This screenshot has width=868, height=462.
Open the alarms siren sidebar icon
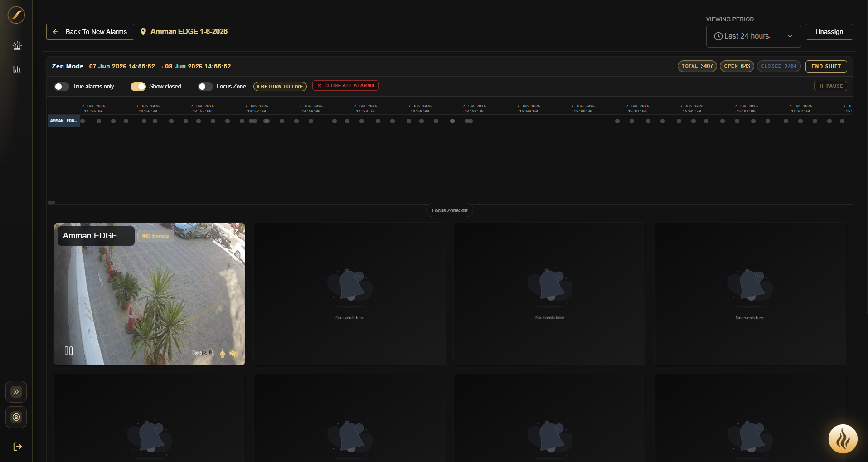point(17,46)
